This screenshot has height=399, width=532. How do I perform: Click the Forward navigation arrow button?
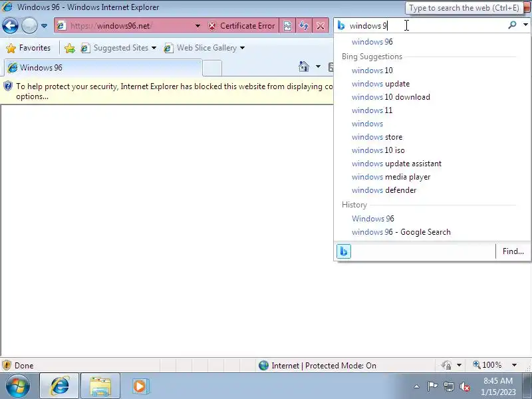[x=29, y=25]
